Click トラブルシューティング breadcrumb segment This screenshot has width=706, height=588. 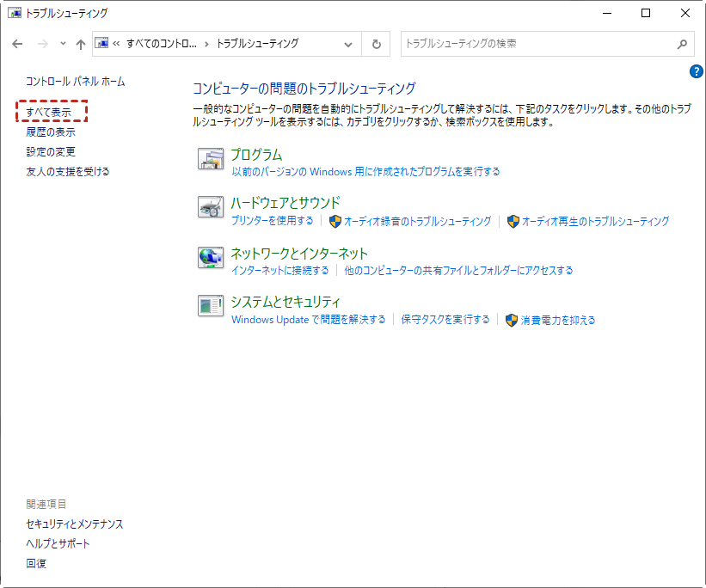[x=257, y=44]
